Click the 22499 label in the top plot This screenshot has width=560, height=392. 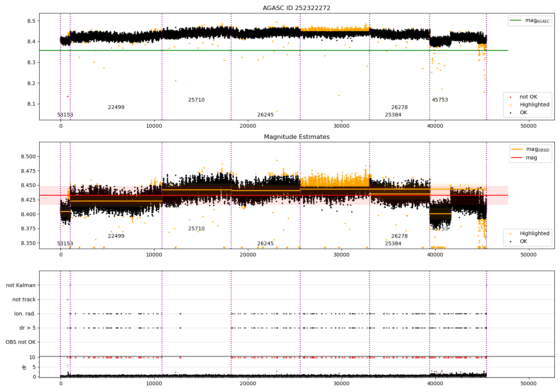pyautogui.click(x=116, y=108)
